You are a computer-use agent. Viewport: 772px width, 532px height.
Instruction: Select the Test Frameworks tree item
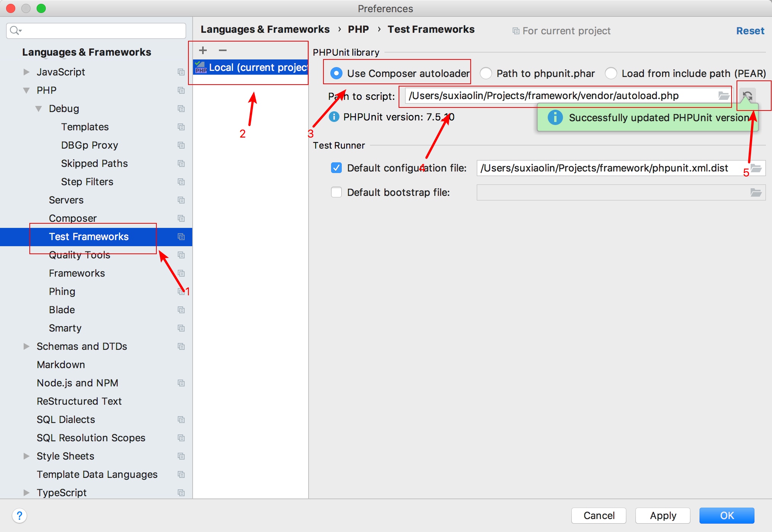pos(96,237)
